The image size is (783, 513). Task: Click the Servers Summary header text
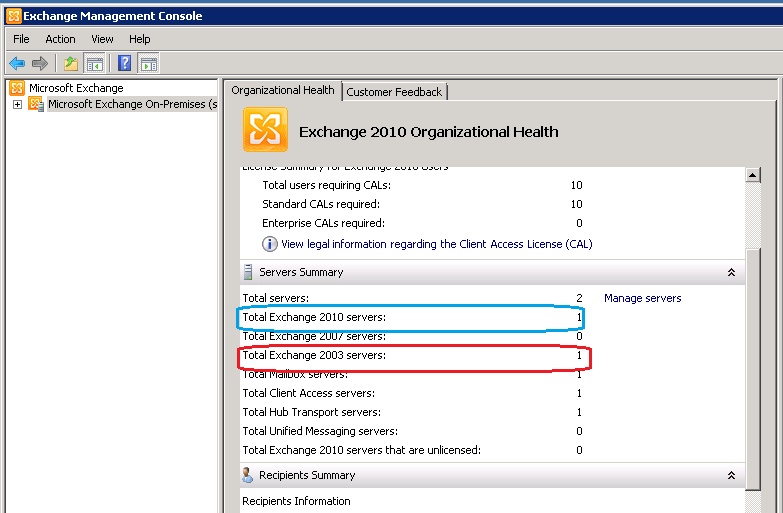point(301,272)
